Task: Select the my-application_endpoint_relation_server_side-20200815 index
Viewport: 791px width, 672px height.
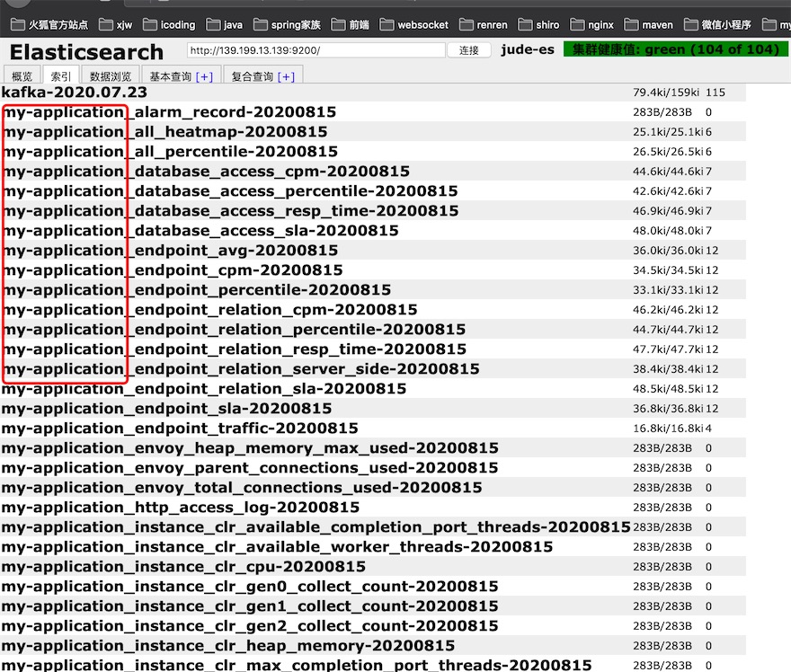Action: 241,368
